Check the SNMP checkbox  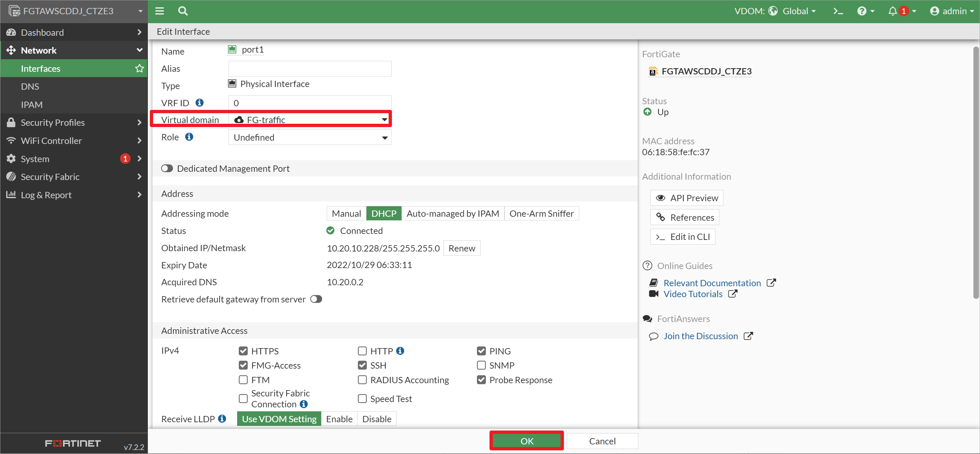(x=481, y=365)
